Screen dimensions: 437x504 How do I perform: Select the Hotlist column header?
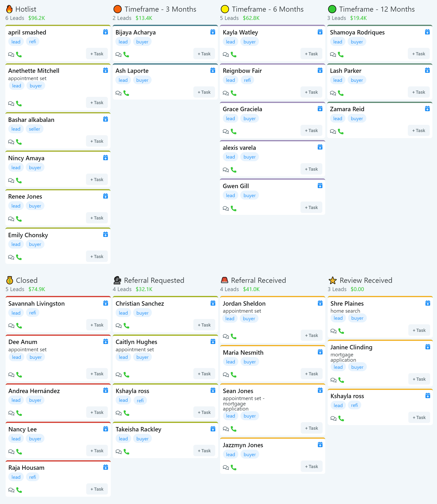26,9
